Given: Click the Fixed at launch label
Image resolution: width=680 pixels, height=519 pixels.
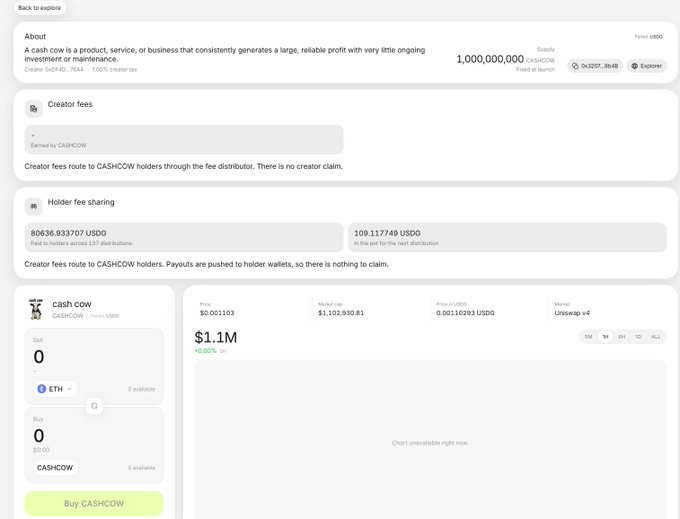Looking at the screenshot, I should point(535,69).
